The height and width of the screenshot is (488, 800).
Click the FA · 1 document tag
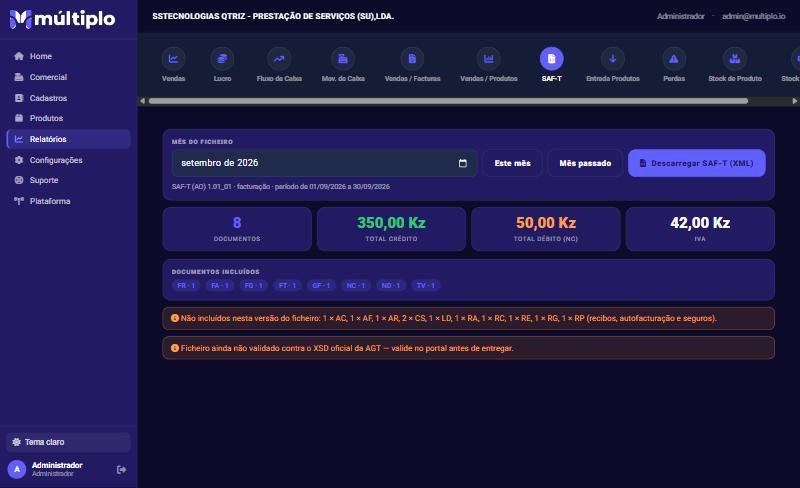(220, 285)
